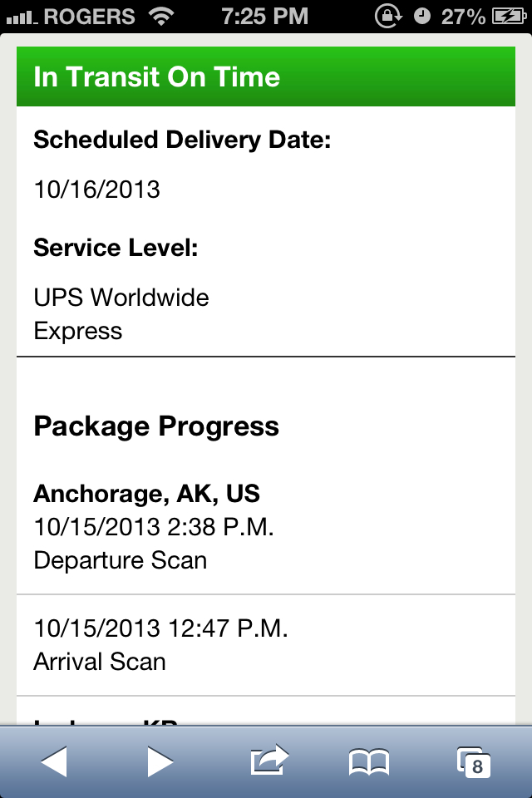Tap the Departure Scan entry
Image resolution: width=532 pixels, height=798 pixels.
click(x=120, y=560)
